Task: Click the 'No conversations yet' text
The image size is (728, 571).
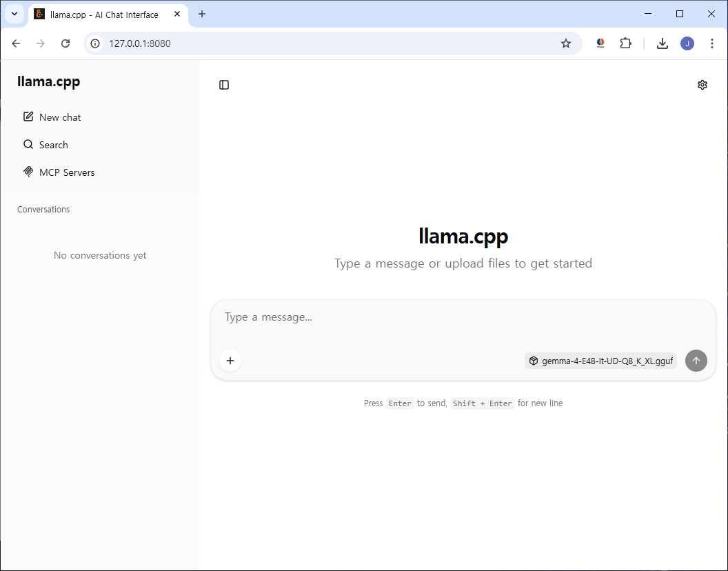Action: pyautogui.click(x=100, y=256)
